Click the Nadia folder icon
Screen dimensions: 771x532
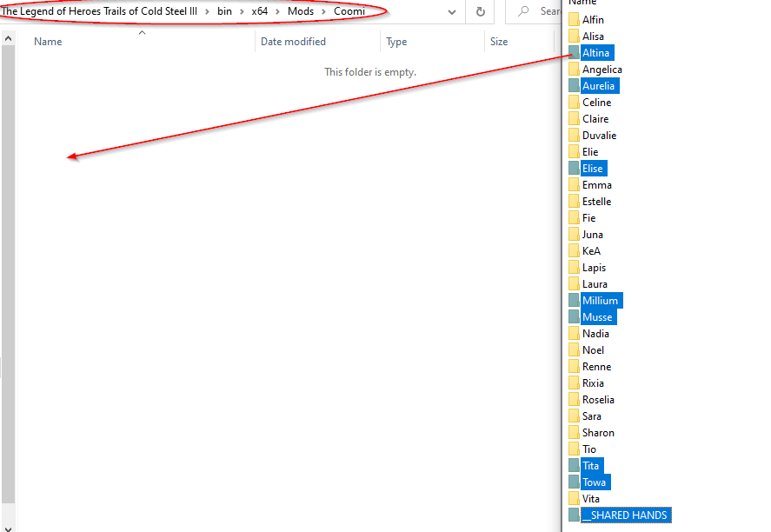[574, 333]
